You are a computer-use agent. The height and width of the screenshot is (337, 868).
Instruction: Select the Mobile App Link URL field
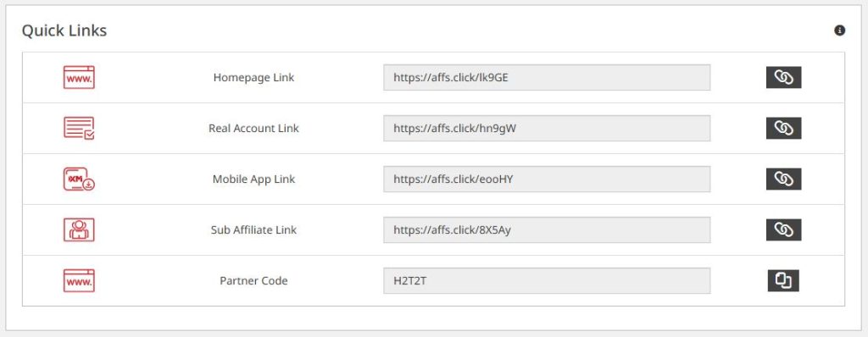pyautogui.click(x=547, y=179)
